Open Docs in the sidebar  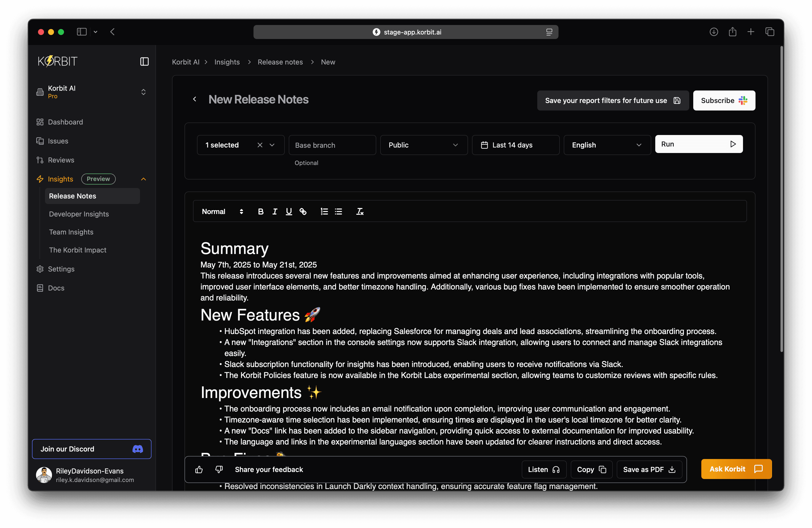pyautogui.click(x=56, y=288)
